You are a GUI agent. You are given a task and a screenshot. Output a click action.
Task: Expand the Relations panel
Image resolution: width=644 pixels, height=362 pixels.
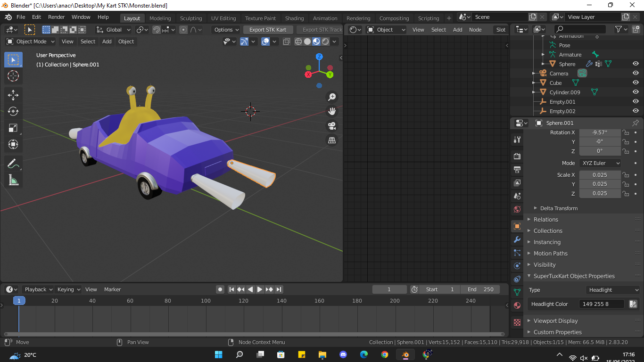(545, 220)
